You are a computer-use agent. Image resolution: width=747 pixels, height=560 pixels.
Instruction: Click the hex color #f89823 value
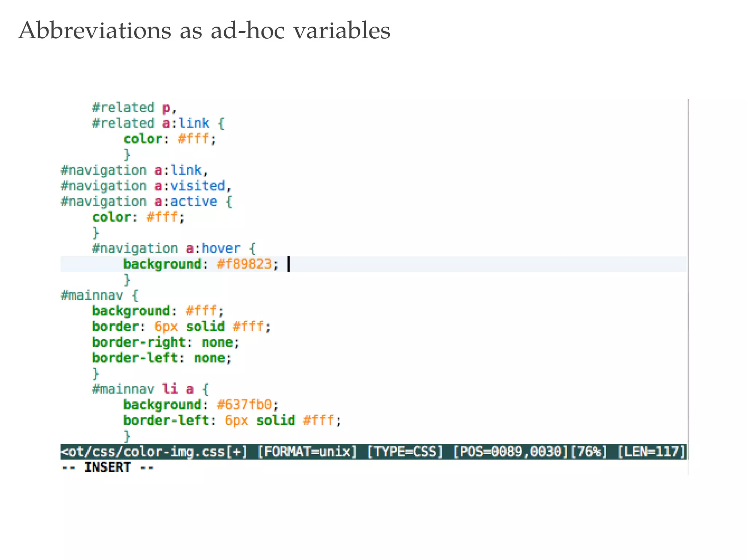(x=244, y=264)
